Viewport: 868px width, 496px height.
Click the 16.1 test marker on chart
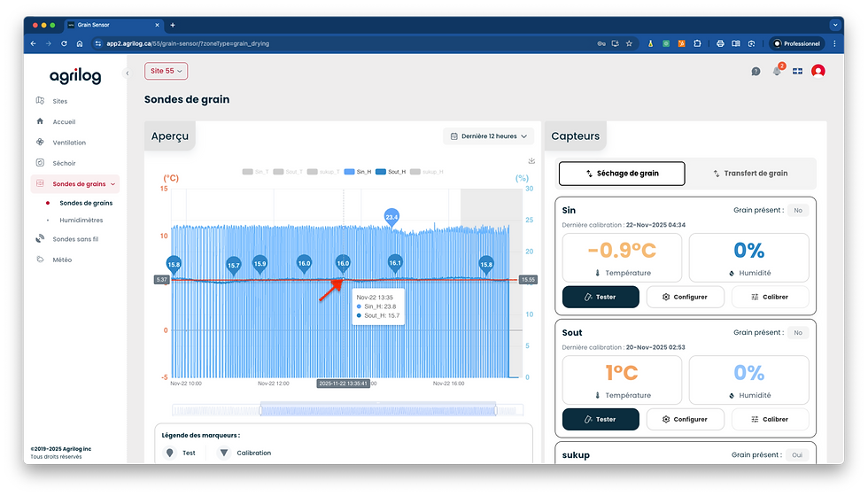395,262
